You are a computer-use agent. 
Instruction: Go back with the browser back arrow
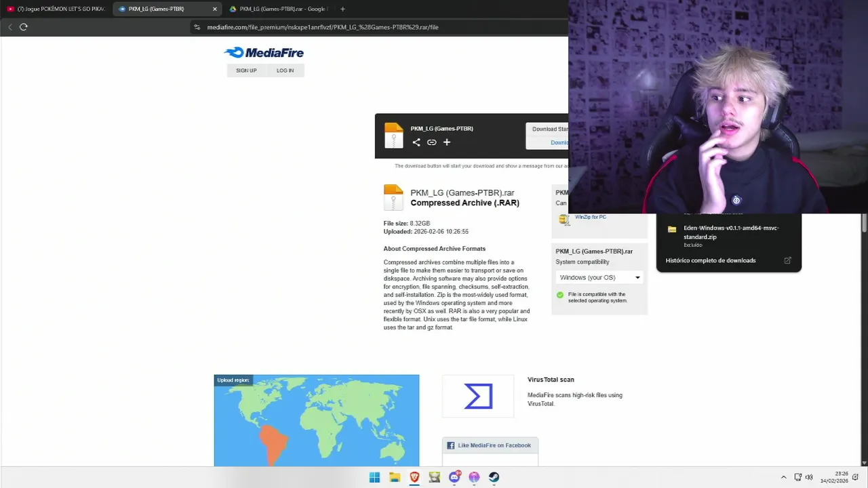[10, 27]
